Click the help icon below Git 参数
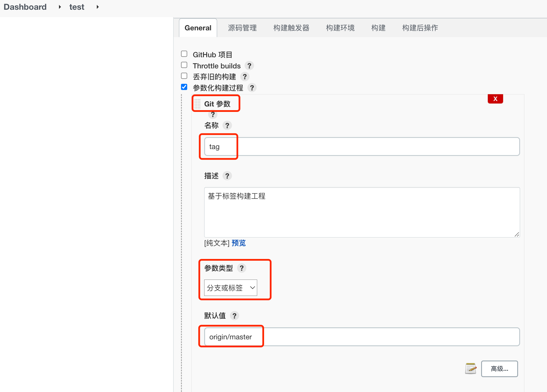The height and width of the screenshot is (392, 547). (x=213, y=114)
